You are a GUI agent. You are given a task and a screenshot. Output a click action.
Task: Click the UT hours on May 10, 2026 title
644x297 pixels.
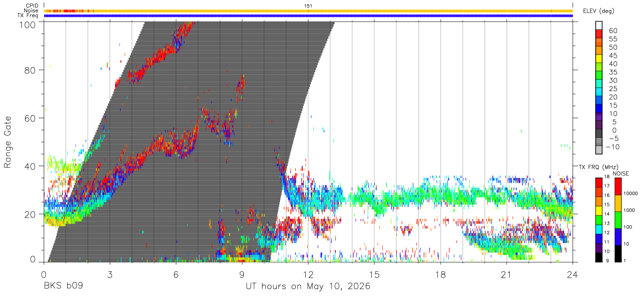click(x=308, y=287)
